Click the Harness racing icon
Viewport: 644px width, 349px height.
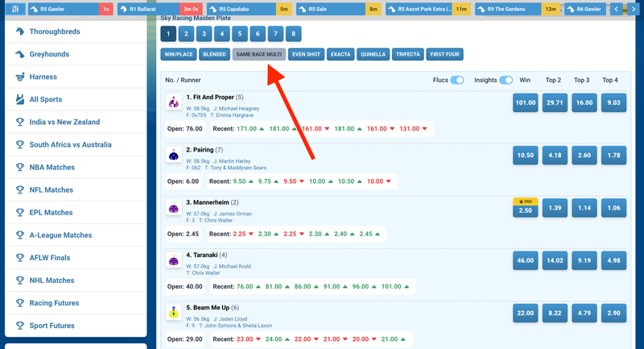[x=19, y=77]
